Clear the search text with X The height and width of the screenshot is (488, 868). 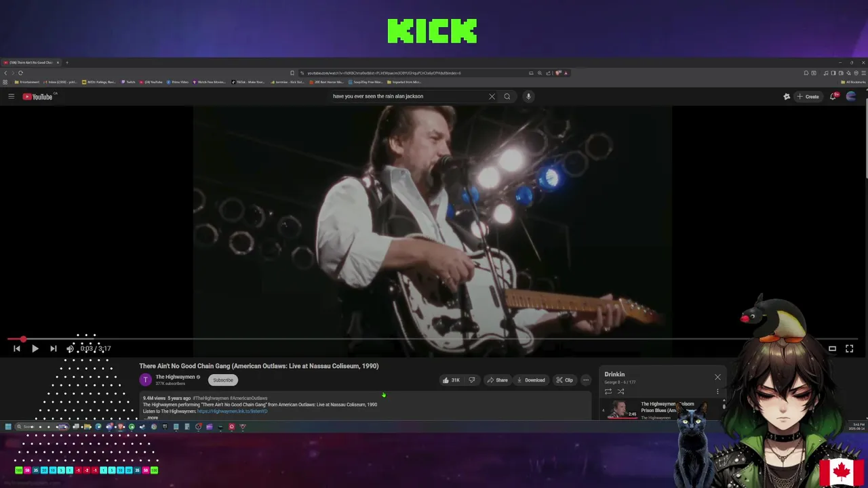click(x=492, y=96)
